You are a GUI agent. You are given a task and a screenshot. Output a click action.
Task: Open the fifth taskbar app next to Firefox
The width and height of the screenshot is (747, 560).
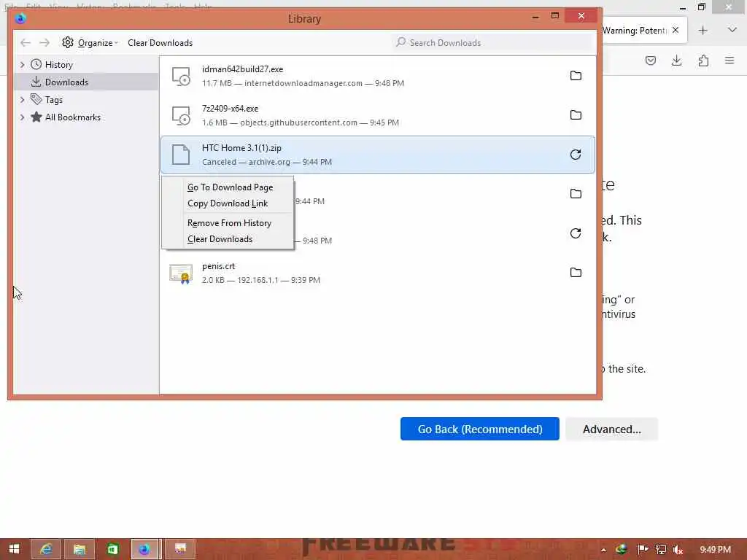pos(180,550)
